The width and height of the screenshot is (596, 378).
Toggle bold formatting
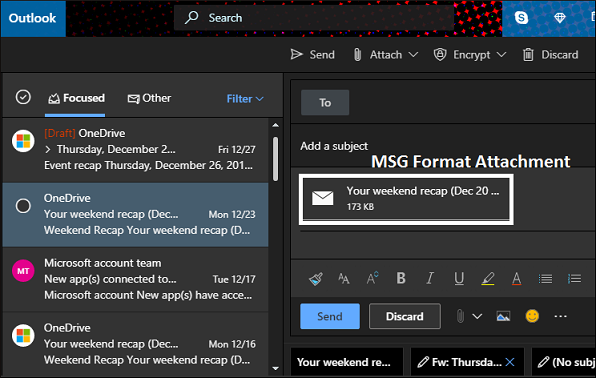pyautogui.click(x=401, y=278)
